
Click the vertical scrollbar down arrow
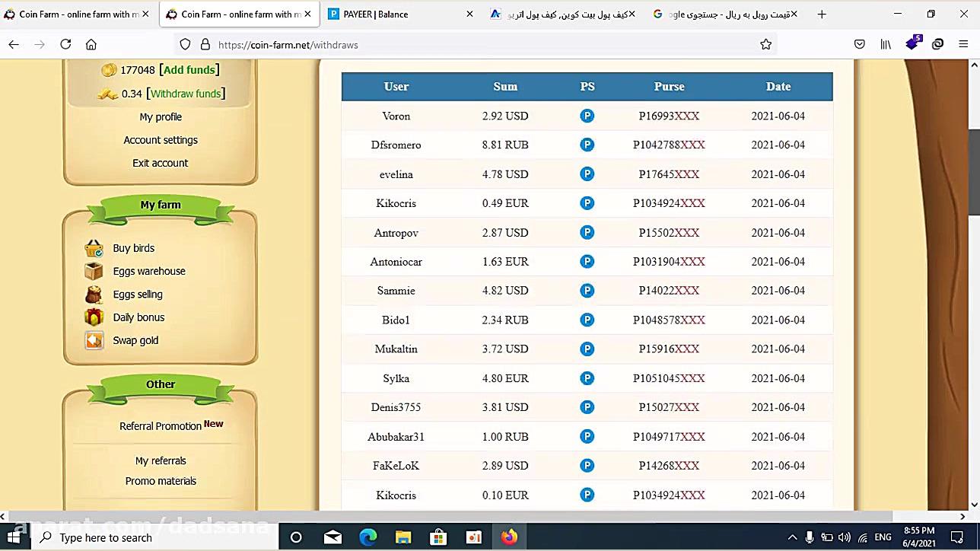(x=973, y=505)
